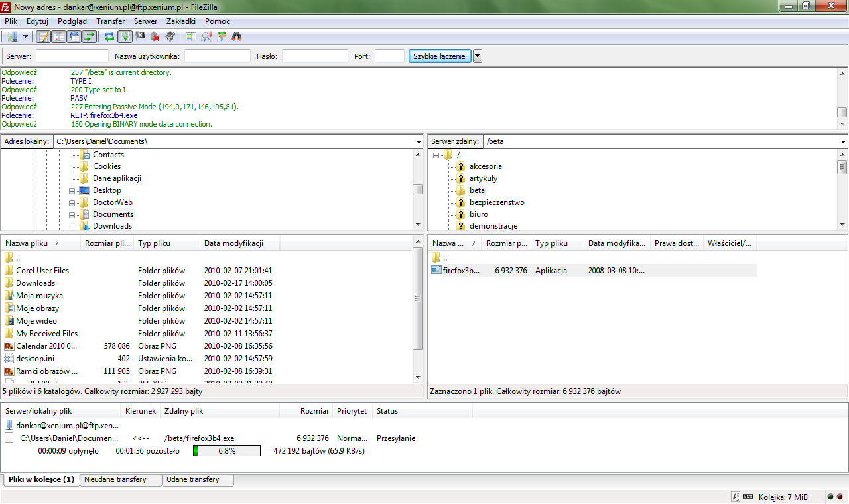
Task: Search files with the binoculars icon
Action: 237,36
